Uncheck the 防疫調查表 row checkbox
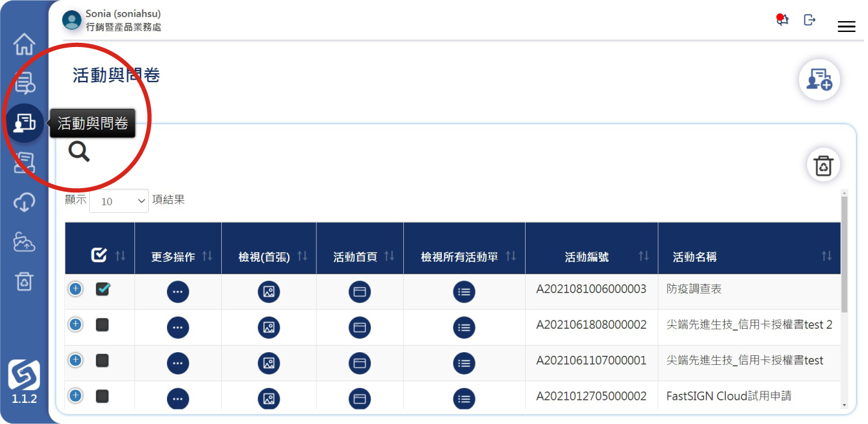This screenshot has height=424, width=868. pos(102,290)
